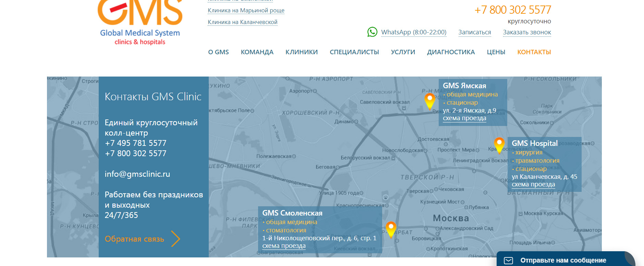644x266 pixels.
Task: Click the стоматология item under GMS Смоленская
Action: coord(286,230)
